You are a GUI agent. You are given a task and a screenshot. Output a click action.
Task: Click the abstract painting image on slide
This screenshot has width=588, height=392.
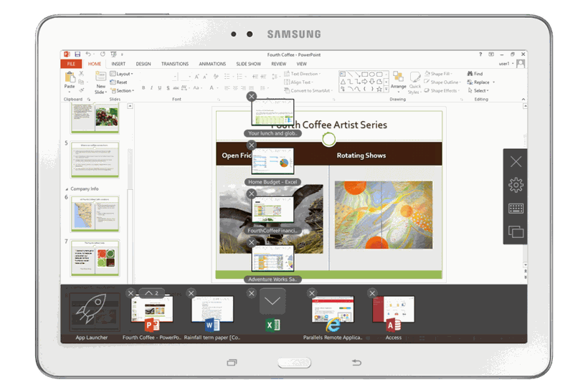coord(384,215)
